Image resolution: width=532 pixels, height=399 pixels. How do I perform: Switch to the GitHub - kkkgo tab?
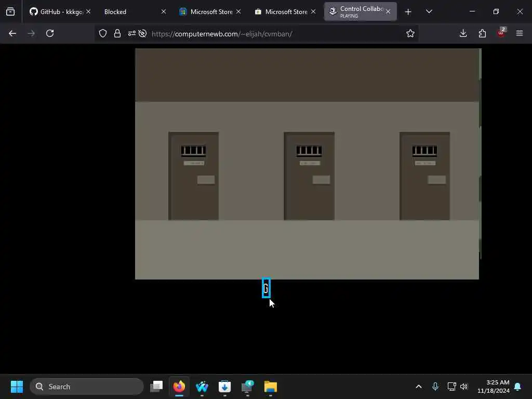[59, 12]
